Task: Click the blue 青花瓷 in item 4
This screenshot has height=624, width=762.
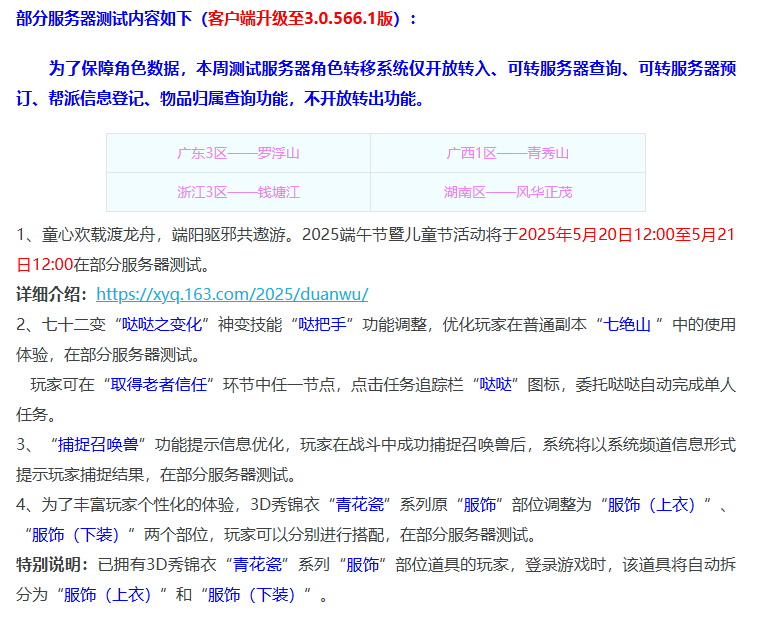Action: (x=360, y=505)
